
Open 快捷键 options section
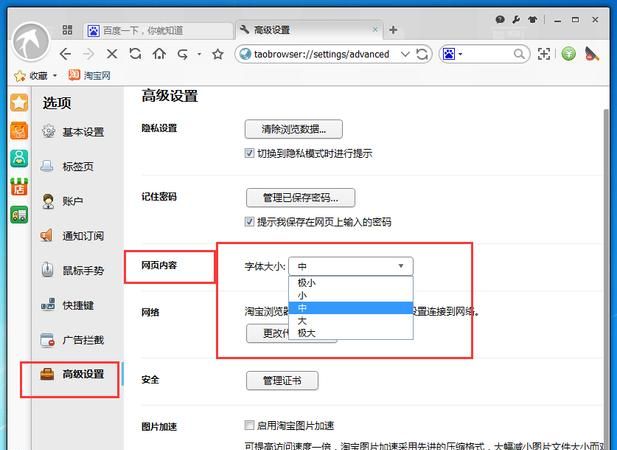pos(68,305)
